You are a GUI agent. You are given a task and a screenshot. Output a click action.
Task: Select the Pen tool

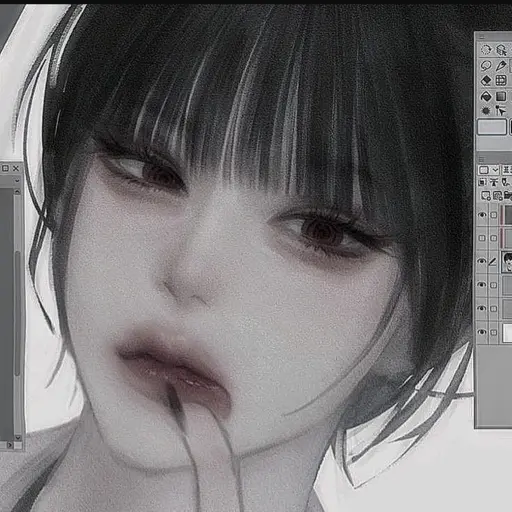tap(501, 65)
